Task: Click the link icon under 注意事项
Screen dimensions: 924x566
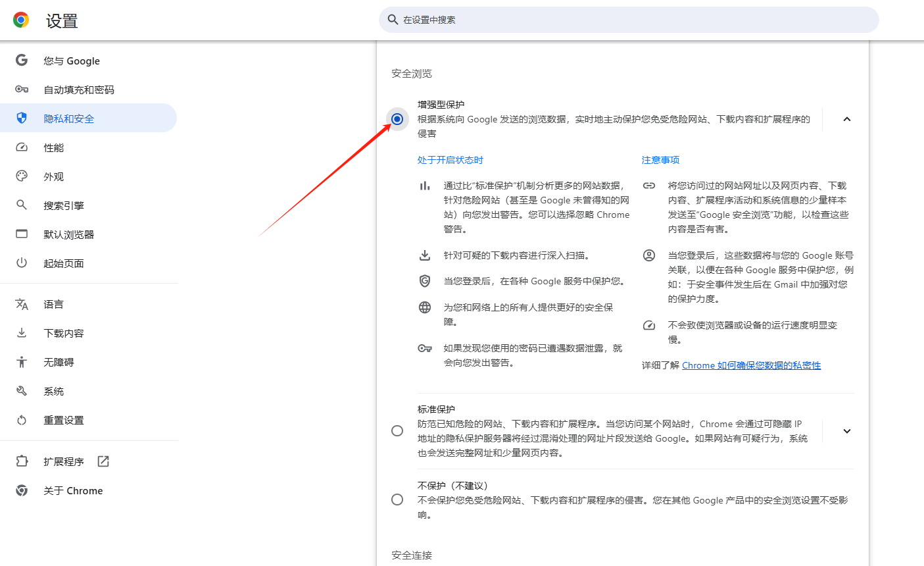Action: click(649, 186)
